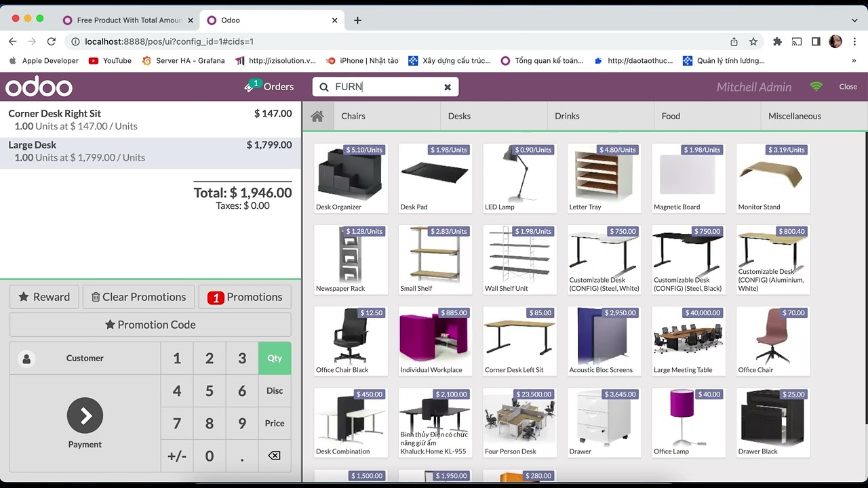Tap the decimal point numpad key

(242, 455)
